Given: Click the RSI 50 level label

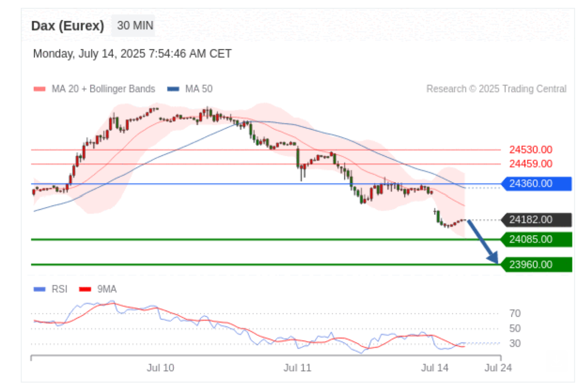Looking at the screenshot, I should click(x=515, y=329).
